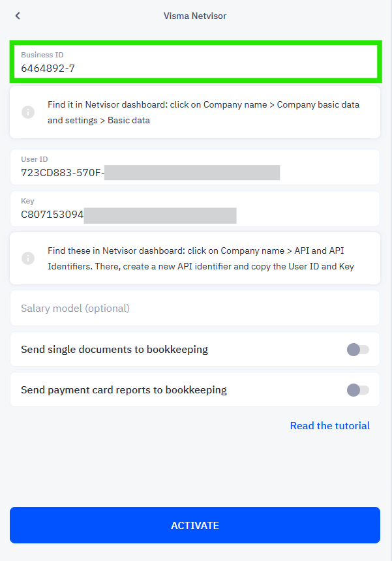
Task: Go back using the left chevron arrow
Action: click(x=18, y=16)
